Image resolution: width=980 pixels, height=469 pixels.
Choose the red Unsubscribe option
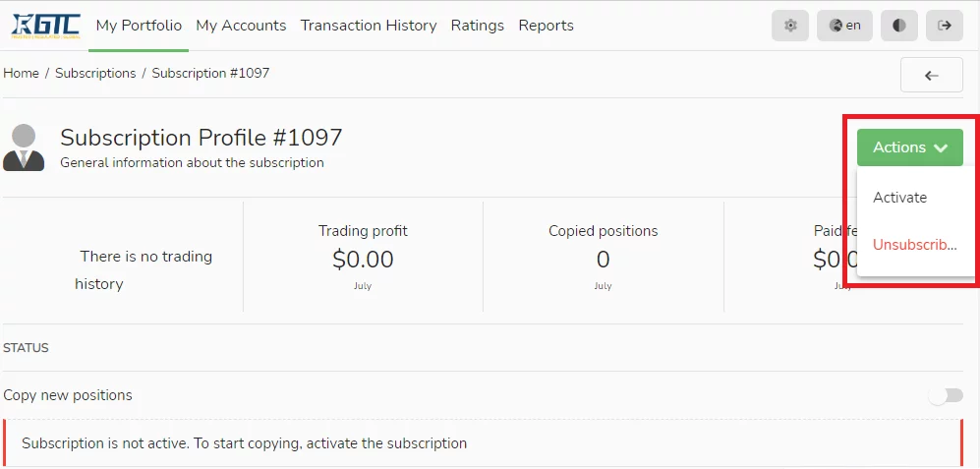point(914,245)
